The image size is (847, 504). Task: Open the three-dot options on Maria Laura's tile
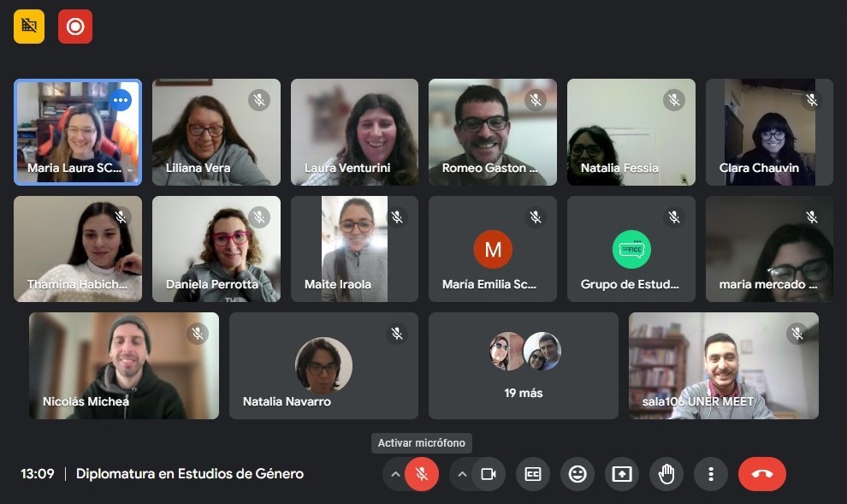pos(121,100)
